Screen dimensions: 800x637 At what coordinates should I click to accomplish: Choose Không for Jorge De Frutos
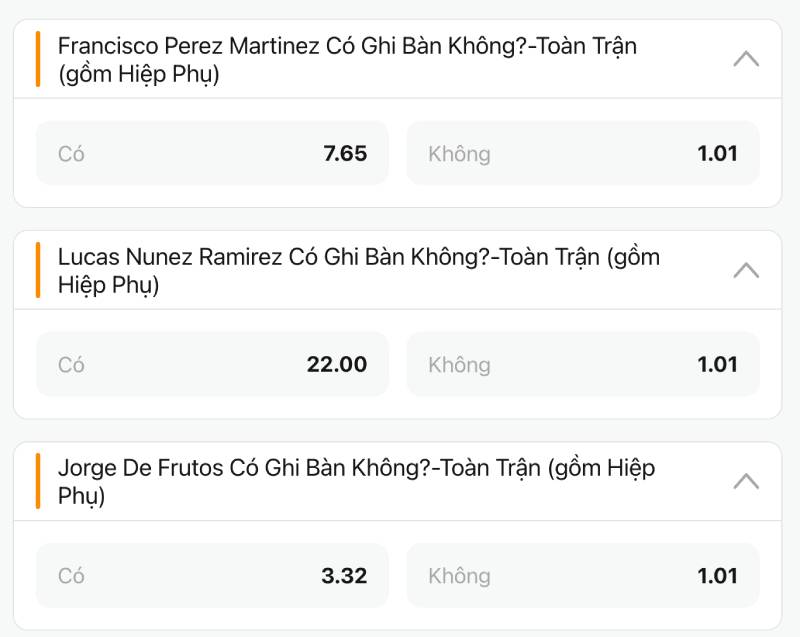pos(582,576)
